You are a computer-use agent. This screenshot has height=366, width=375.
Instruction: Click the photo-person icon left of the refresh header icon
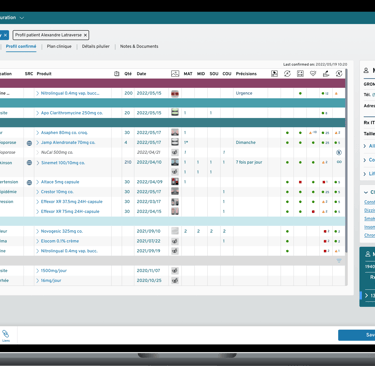(x=274, y=74)
